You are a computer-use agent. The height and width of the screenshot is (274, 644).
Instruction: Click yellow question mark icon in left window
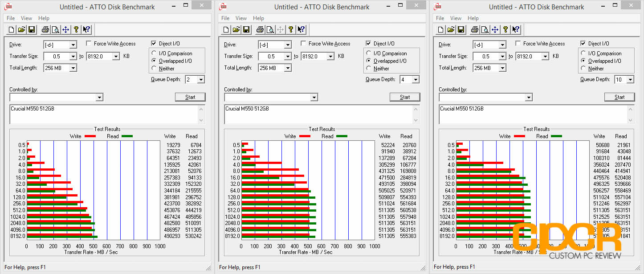76,30
